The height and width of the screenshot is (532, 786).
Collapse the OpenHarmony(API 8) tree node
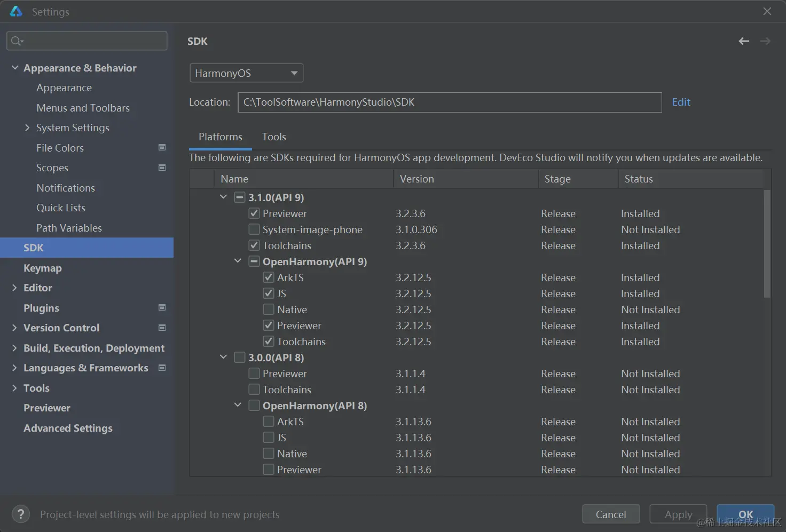pos(238,405)
